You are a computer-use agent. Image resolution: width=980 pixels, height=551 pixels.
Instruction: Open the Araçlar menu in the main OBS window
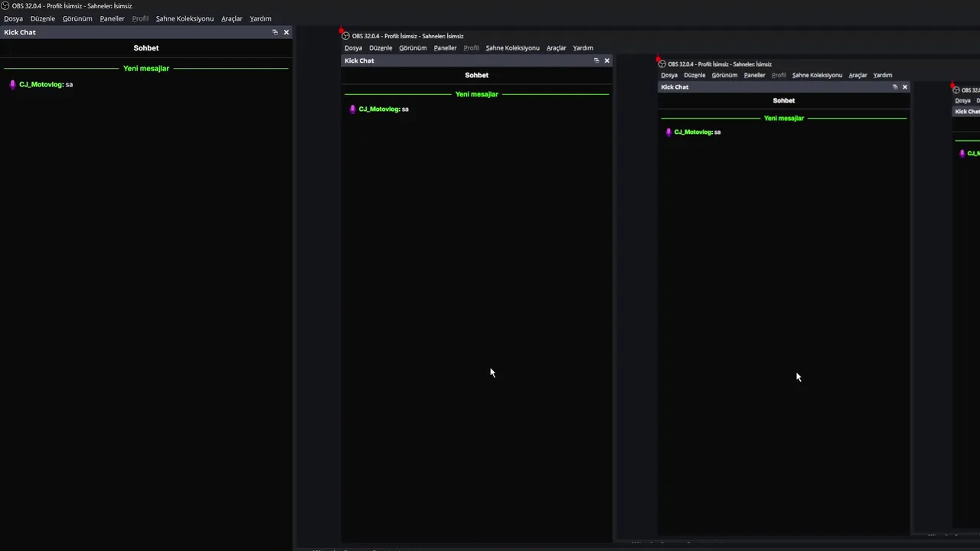tap(232, 18)
